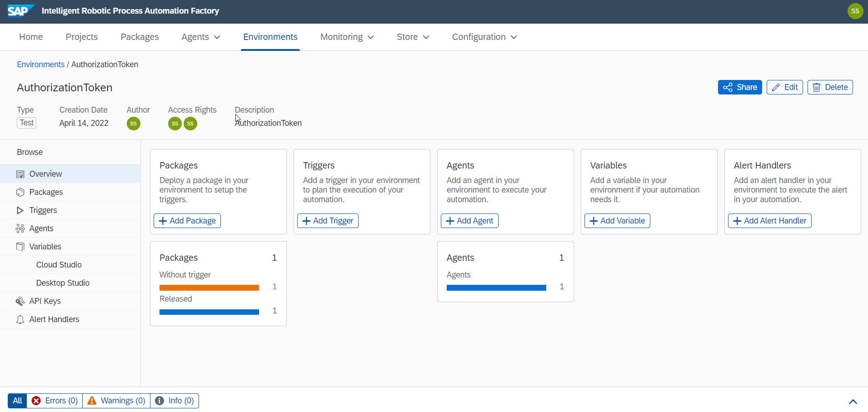Select Overview in Browse sidebar

pos(70,174)
